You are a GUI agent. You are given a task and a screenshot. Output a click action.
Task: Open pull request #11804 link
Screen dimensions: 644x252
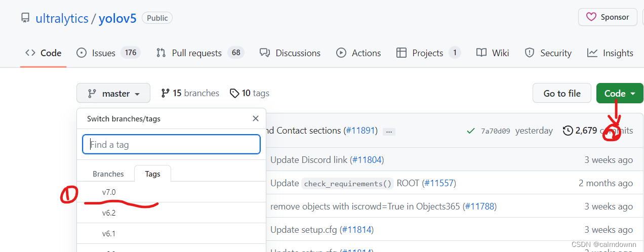(x=367, y=160)
